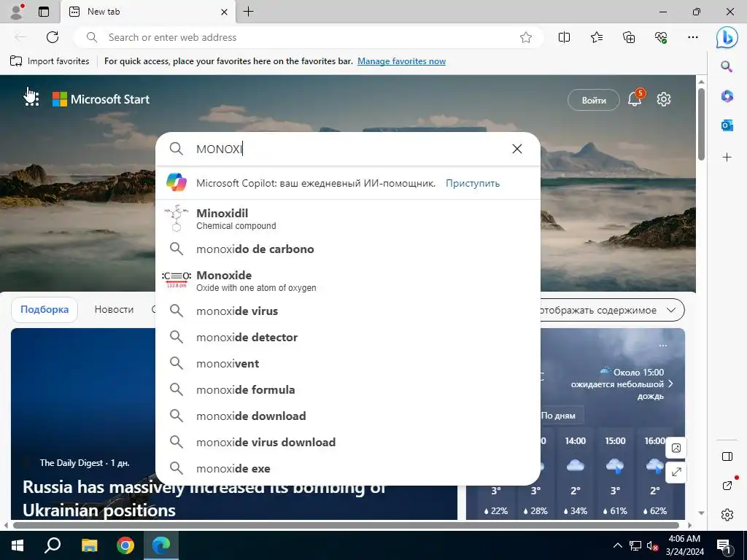Open Microsoft 365 sidebar icon
The image size is (747, 560).
click(727, 96)
